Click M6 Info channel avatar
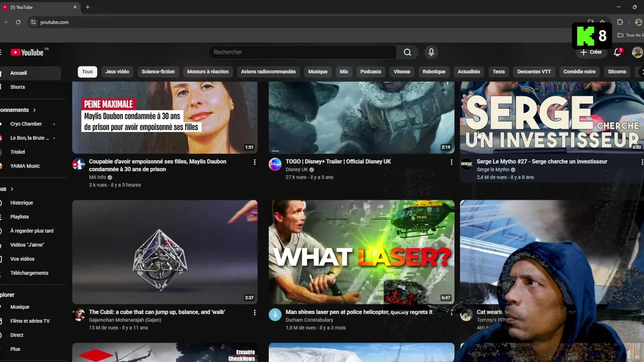This screenshot has height=362, width=644. (x=78, y=164)
